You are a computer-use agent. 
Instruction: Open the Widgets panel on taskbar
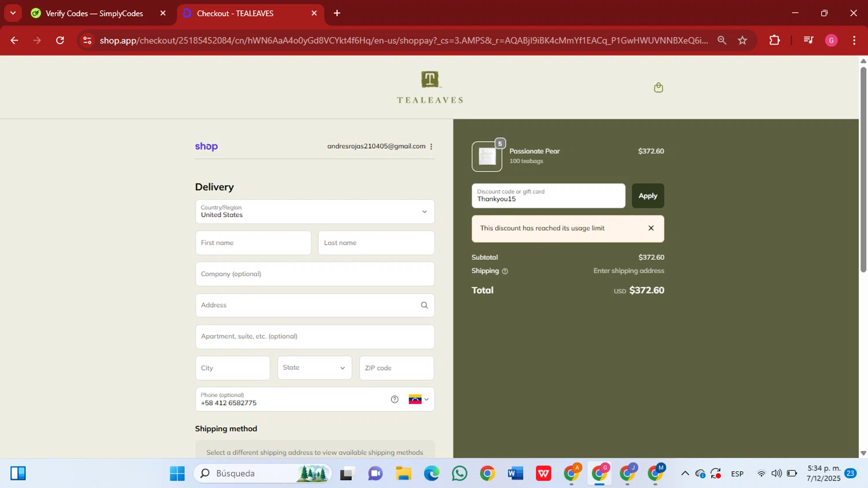pyautogui.click(x=18, y=474)
